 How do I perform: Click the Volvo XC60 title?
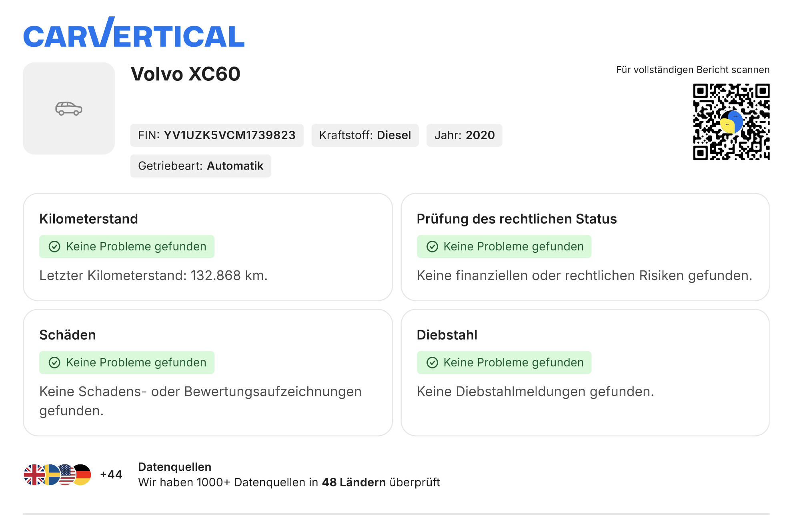click(x=185, y=74)
